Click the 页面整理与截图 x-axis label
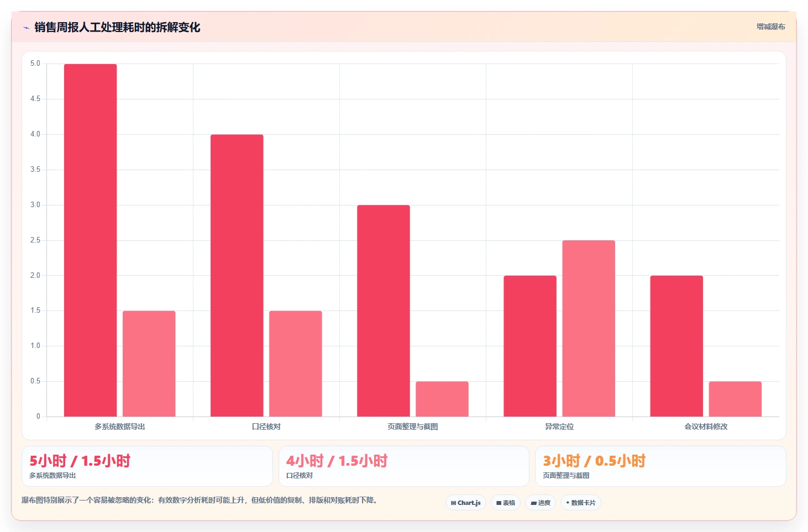The height and width of the screenshot is (532, 808). (x=413, y=426)
